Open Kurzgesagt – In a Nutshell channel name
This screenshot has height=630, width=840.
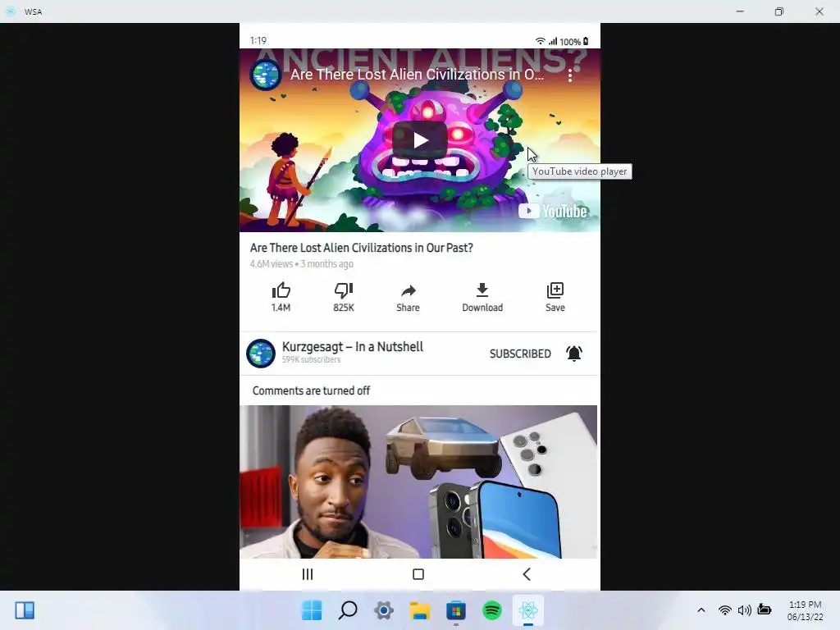[353, 347]
